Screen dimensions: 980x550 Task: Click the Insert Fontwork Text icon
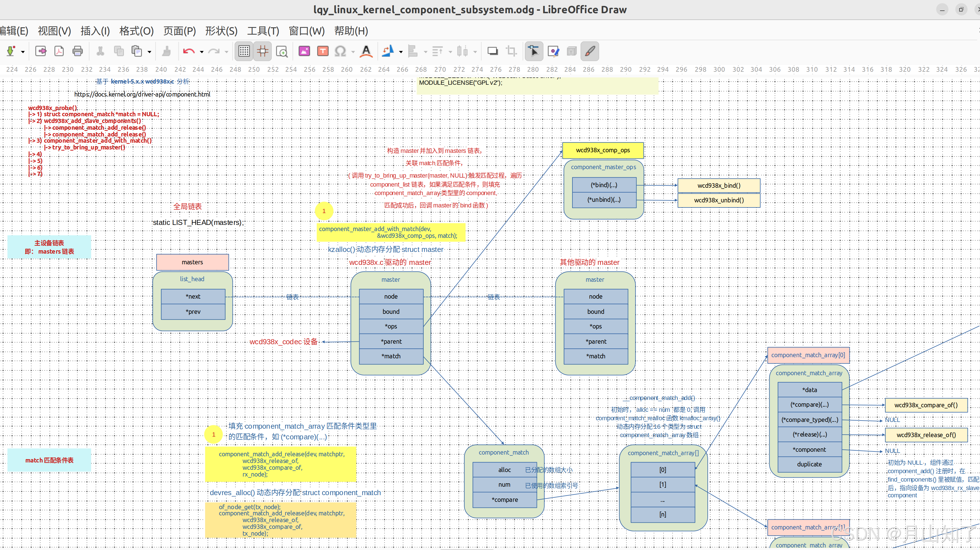click(366, 52)
